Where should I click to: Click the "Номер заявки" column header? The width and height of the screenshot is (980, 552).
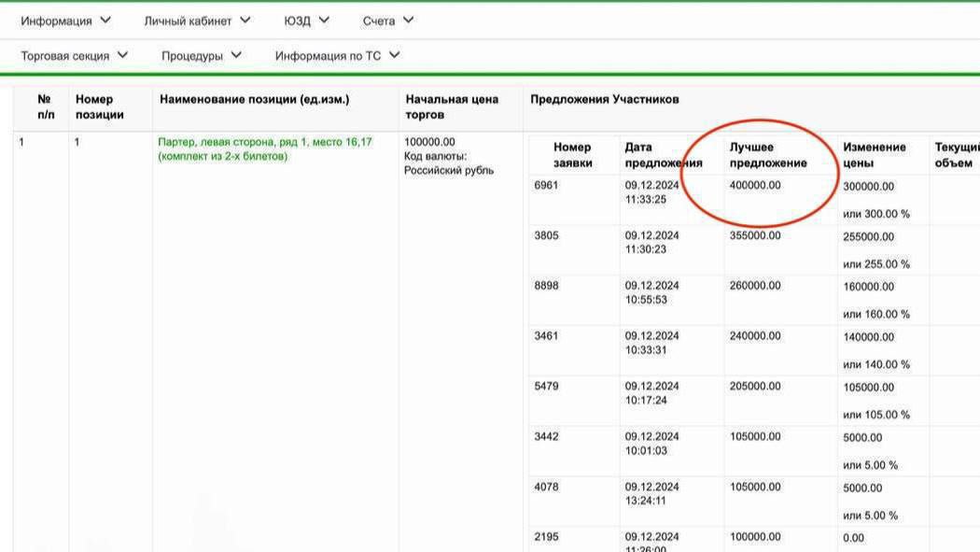572,155
